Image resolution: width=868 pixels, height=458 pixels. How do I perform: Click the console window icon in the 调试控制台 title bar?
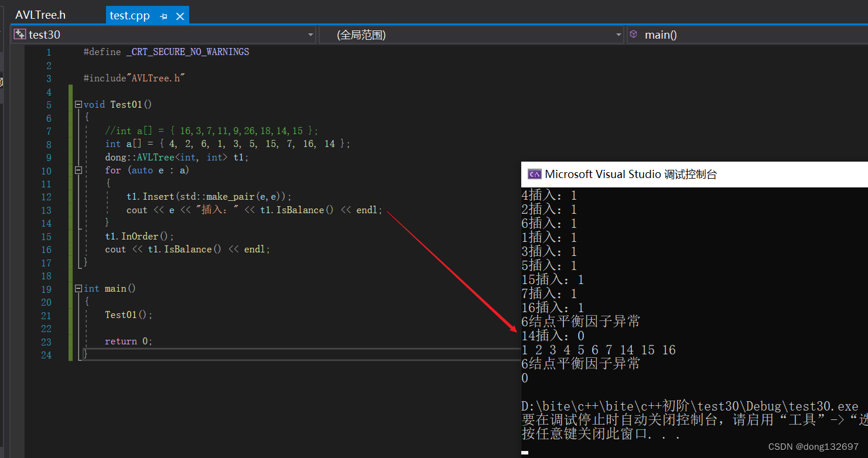pyautogui.click(x=534, y=174)
